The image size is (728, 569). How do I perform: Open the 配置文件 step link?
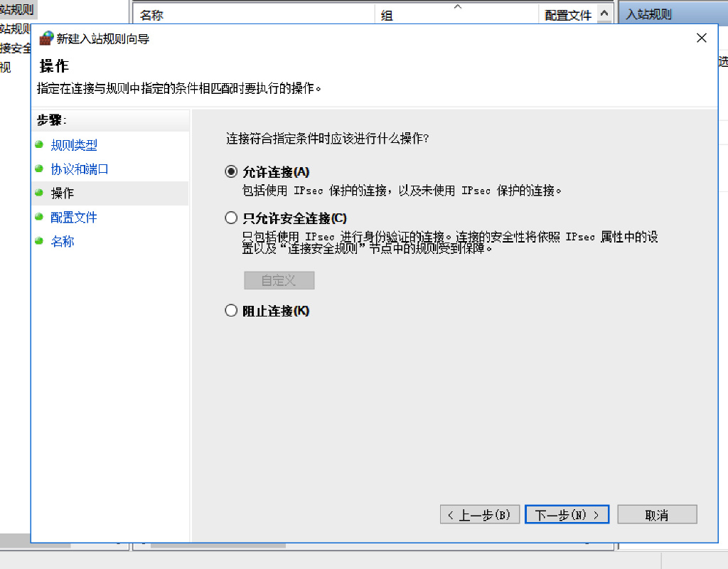[74, 218]
